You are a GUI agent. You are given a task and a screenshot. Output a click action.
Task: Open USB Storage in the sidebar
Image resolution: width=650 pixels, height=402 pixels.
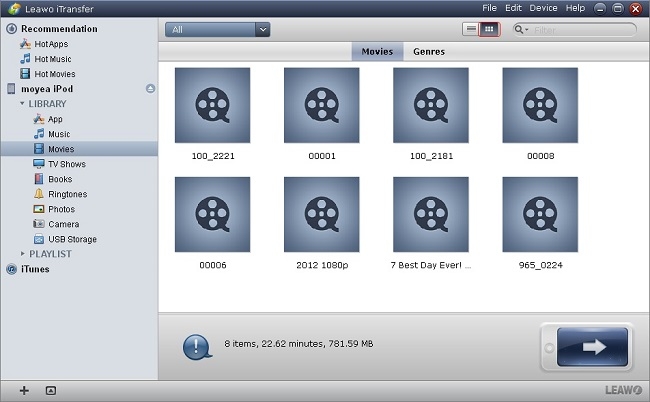[x=71, y=239]
